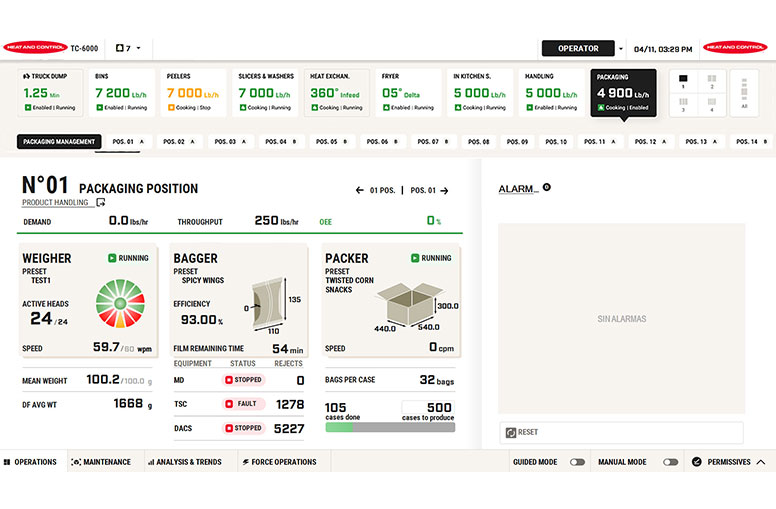Click the Permissives checkmark icon

pos(697,461)
